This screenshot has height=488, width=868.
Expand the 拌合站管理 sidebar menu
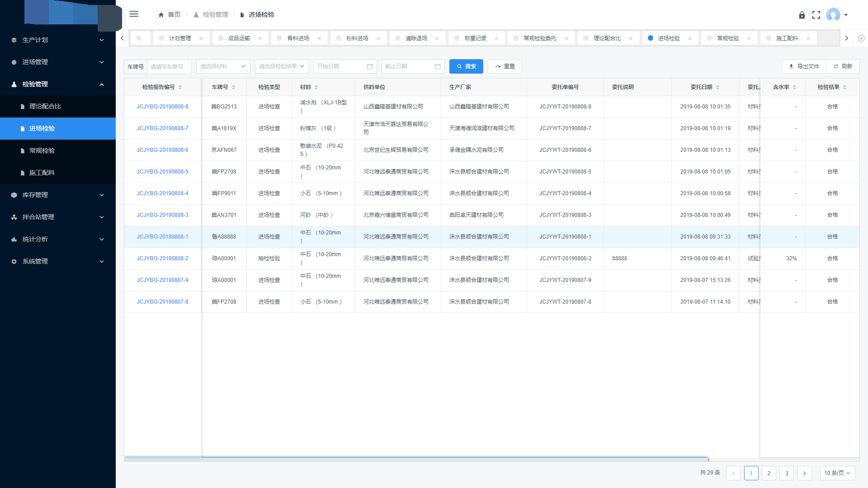pos(58,217)
